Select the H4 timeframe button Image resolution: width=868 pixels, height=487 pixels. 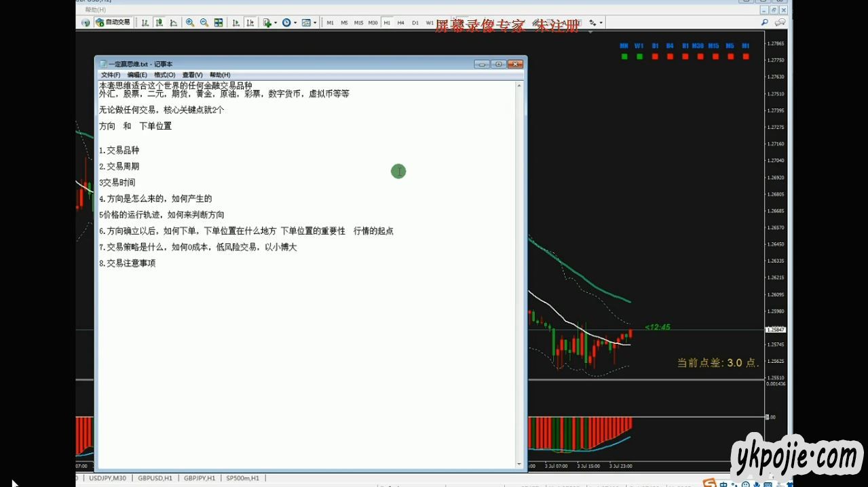coord(400,22)
